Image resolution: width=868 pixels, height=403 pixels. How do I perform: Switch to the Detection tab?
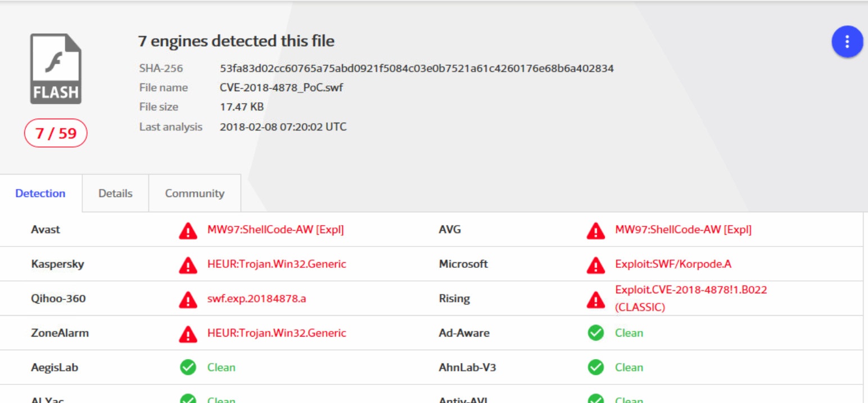(40, 193)
